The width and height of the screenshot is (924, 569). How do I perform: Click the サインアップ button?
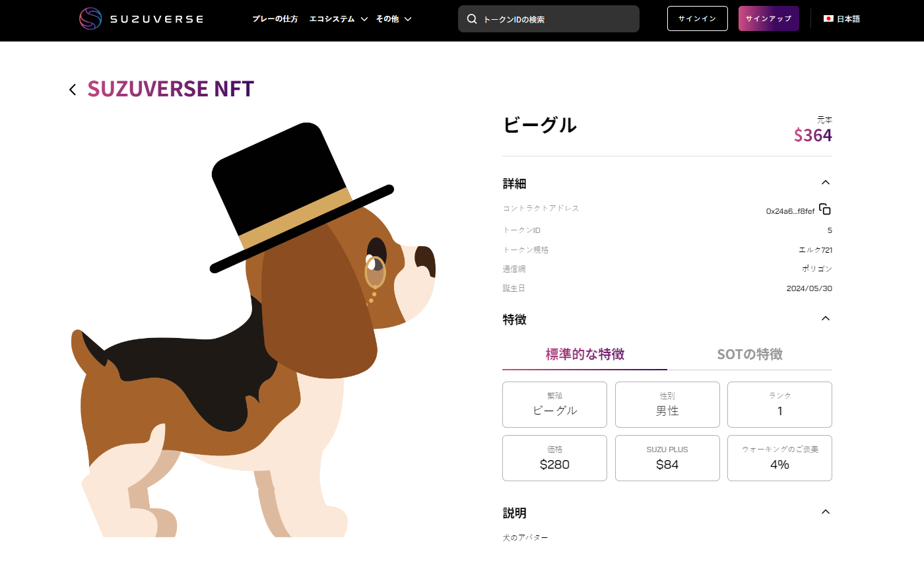pos(768,18)
